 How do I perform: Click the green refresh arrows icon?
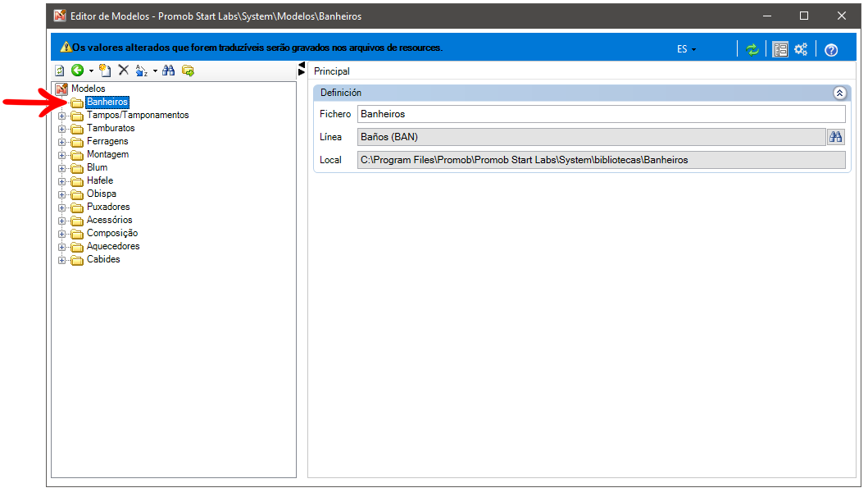[x=752, y=49]
